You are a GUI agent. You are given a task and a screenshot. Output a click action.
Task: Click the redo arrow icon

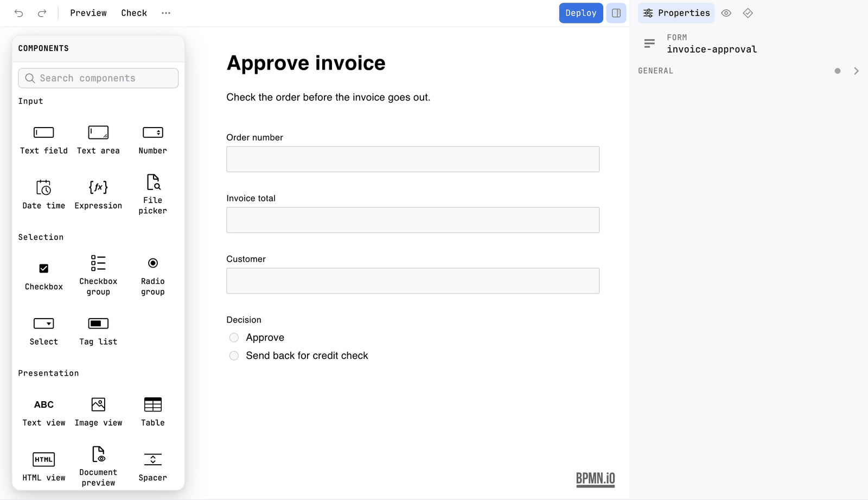42,13
